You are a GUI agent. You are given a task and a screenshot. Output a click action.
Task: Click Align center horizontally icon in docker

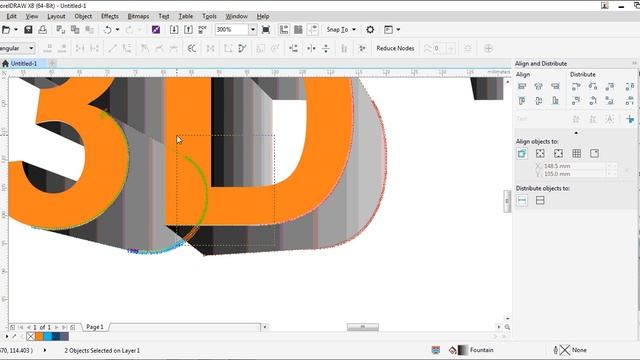click(x=538, y=87)
